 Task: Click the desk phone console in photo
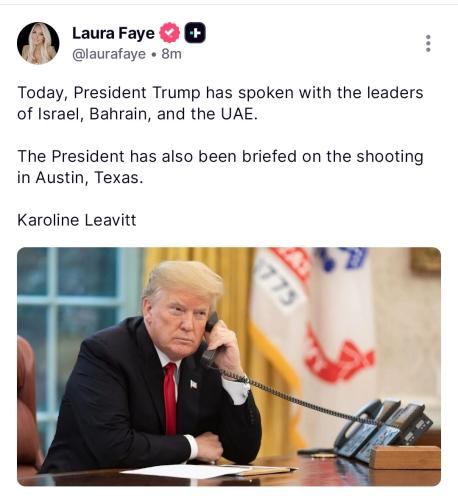click(383, 430)
